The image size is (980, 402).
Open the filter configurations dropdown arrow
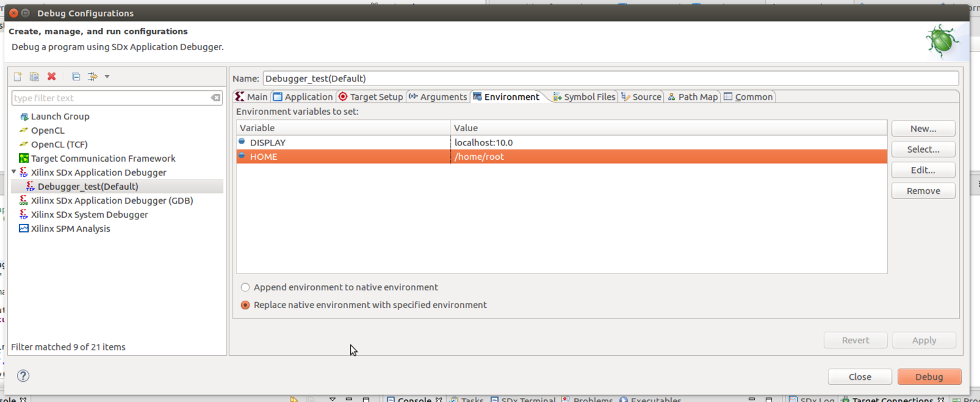coord(107,77)
